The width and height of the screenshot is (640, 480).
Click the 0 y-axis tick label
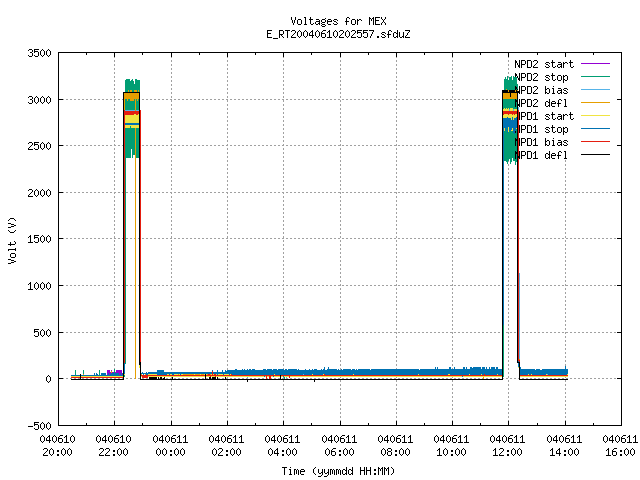49,379
